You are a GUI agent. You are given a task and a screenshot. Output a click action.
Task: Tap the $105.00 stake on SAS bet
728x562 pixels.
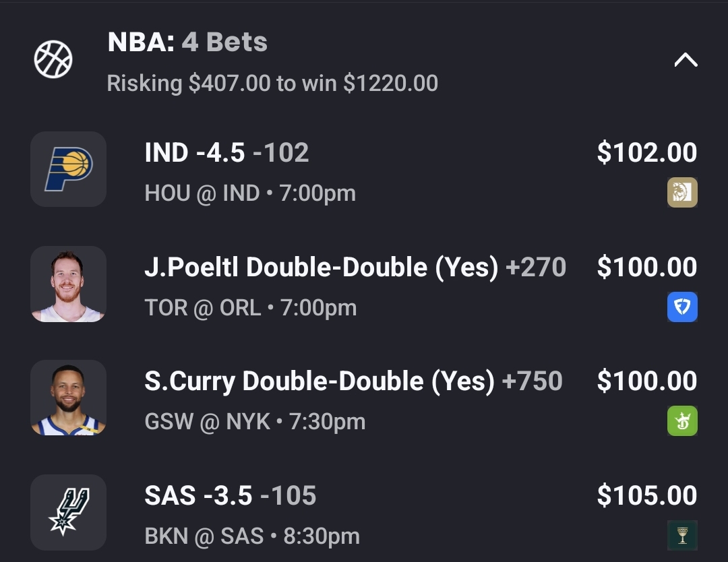click(x=646, y=496)
